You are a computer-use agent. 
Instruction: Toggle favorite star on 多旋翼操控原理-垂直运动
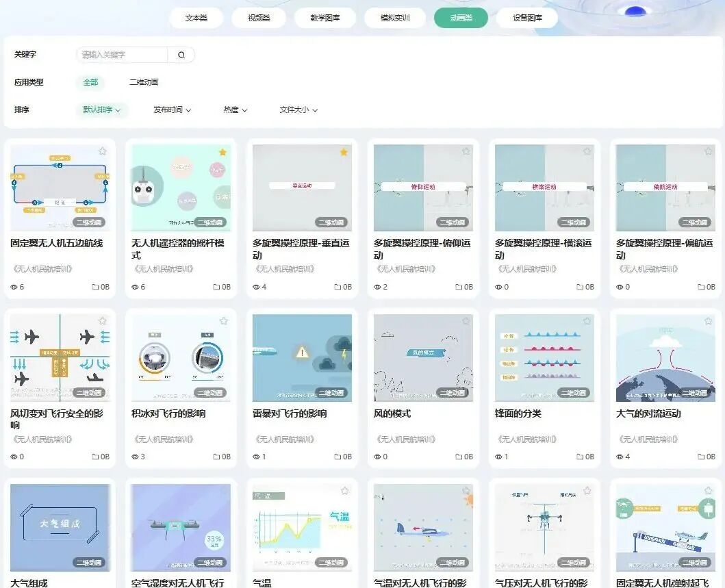click(x=344, y=151)
